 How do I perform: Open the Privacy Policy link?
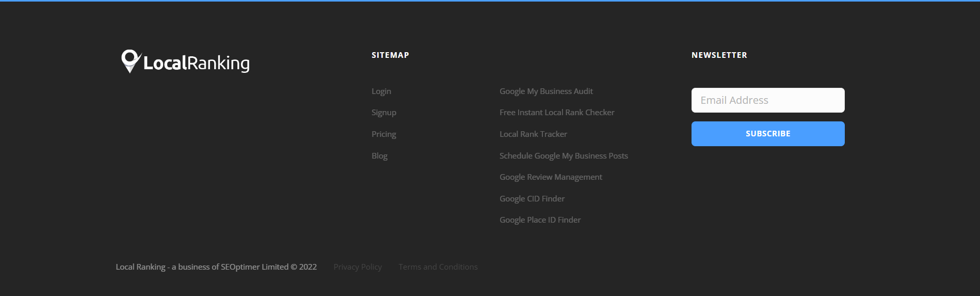358,267
